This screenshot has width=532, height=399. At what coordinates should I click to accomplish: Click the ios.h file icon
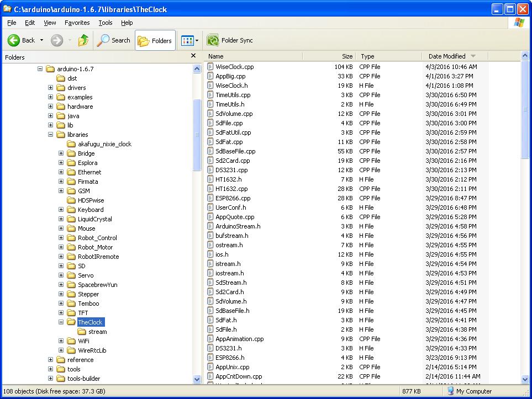pos(210,254)
